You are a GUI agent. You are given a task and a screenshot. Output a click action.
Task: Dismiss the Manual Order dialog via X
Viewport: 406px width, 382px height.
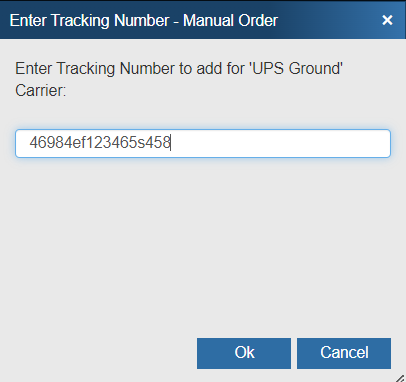(387, 20)
